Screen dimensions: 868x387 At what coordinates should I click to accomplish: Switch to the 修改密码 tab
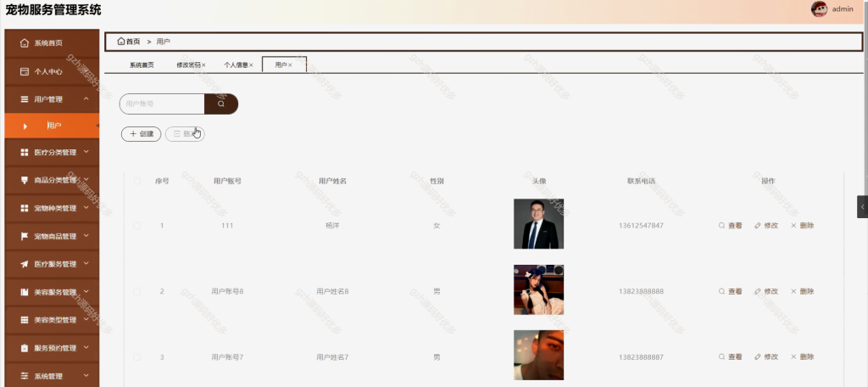tap(188, 64)
